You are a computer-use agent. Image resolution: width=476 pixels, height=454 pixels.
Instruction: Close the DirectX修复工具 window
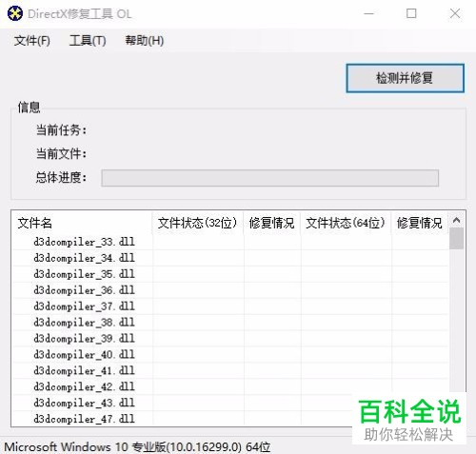455,13
